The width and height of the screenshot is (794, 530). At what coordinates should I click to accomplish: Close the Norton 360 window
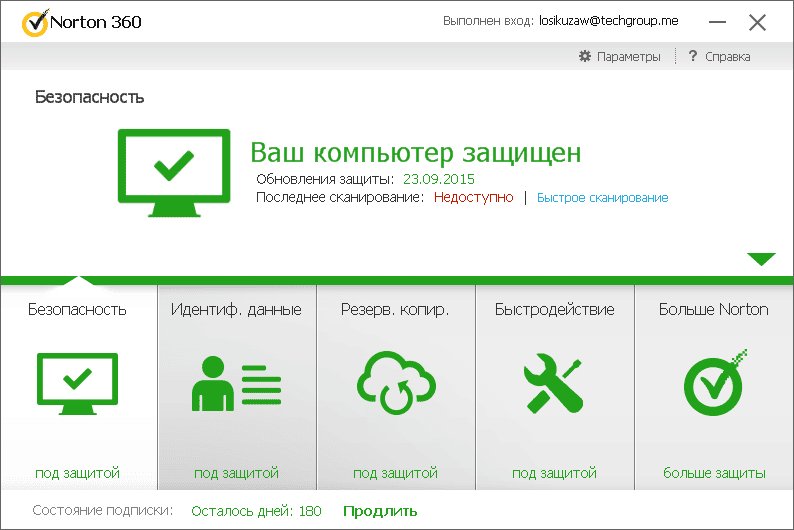tap(758, 22)
